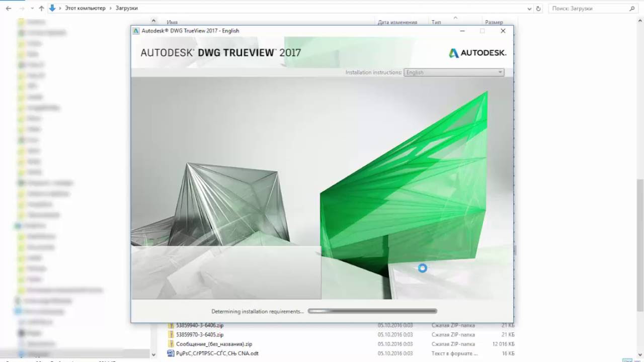Click the document icon of the .odt file
The image size is (644, 362).
[x=171, y=353]
